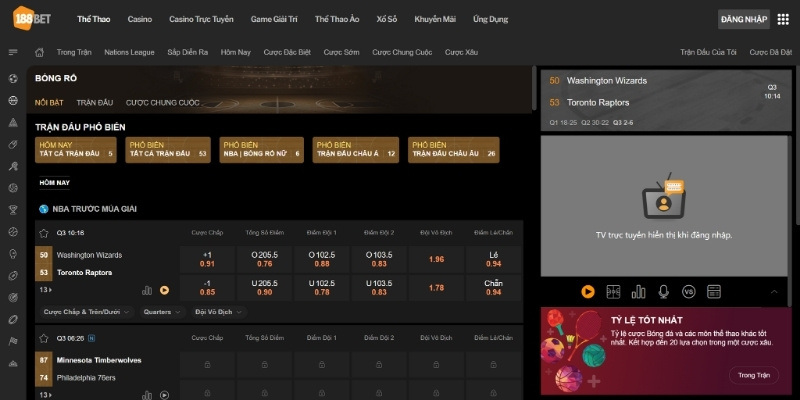Favorite the Washington Wizards match with star

coord(44,232)
